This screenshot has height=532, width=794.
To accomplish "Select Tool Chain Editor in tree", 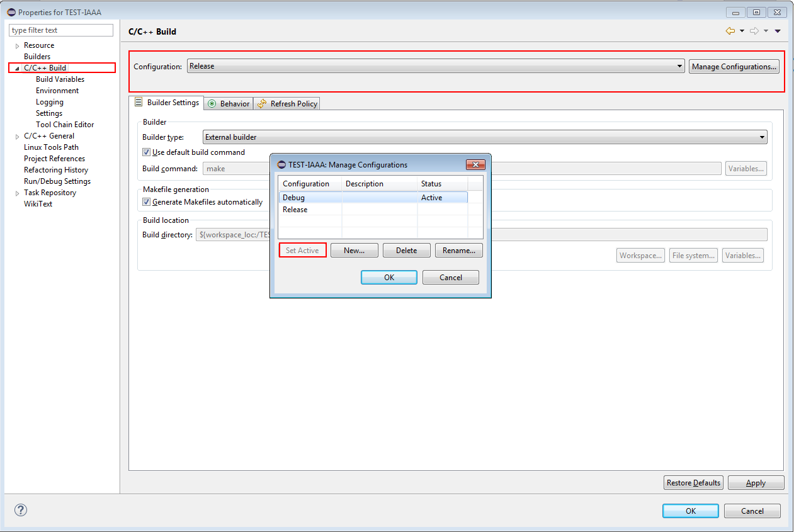I will [65, 125].
